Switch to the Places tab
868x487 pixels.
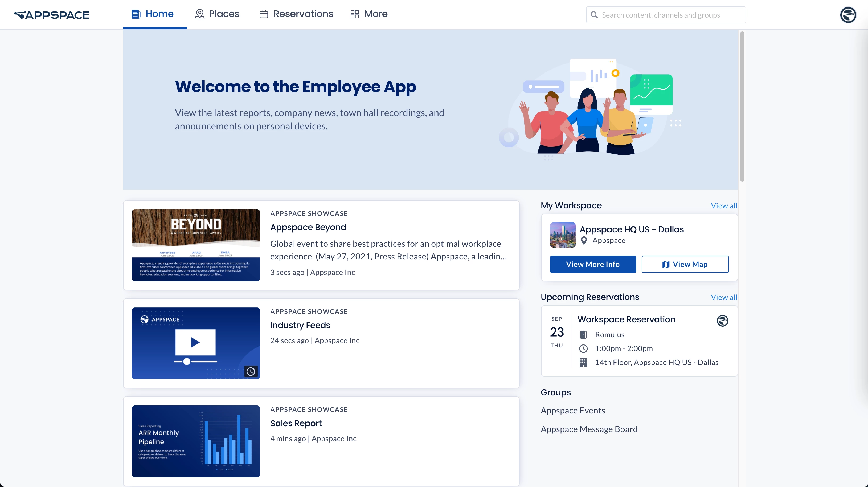[x=217, y=14]
